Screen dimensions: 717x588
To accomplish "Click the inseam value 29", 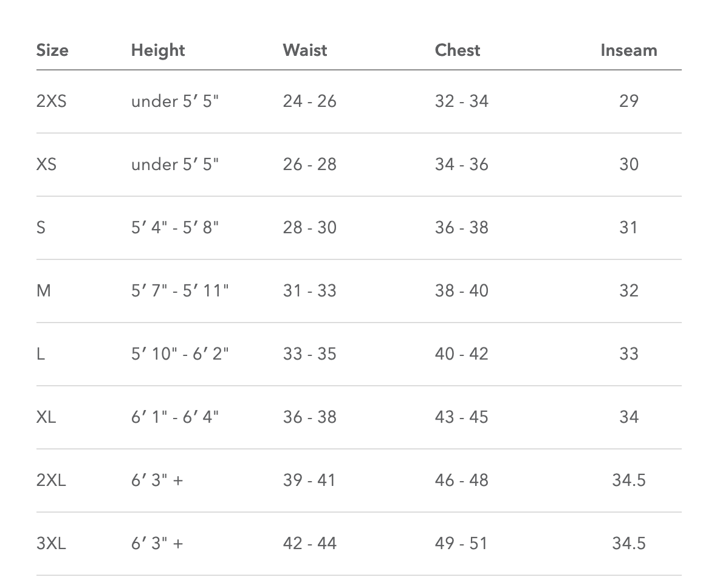I will [628, 101].
